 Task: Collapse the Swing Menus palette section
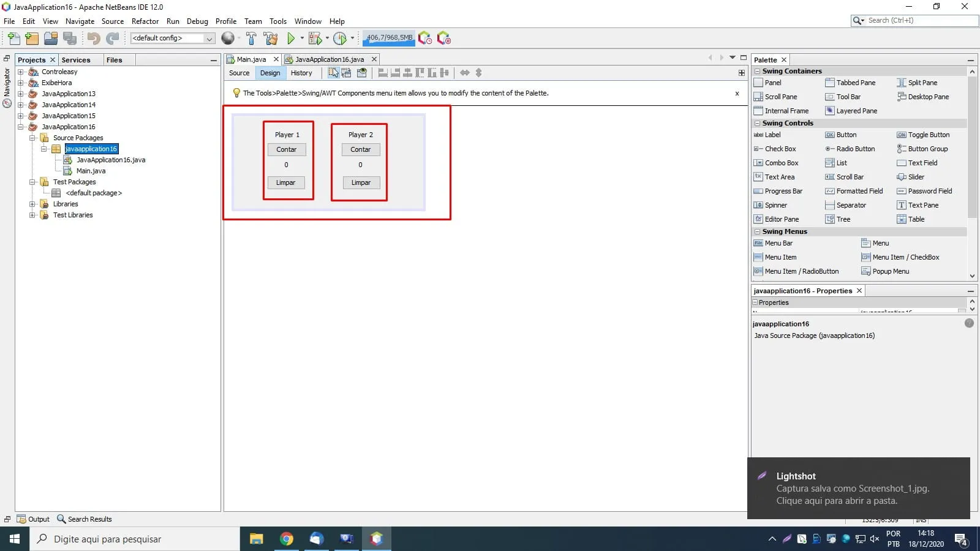click(x=757, y=231)
